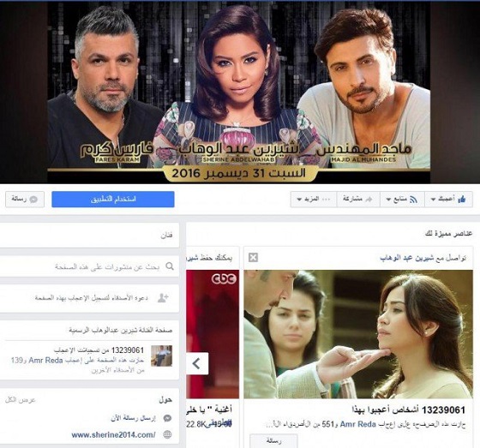Open the www.sherine2014.com link
480x448 pixels.
[x=113, y=434]
